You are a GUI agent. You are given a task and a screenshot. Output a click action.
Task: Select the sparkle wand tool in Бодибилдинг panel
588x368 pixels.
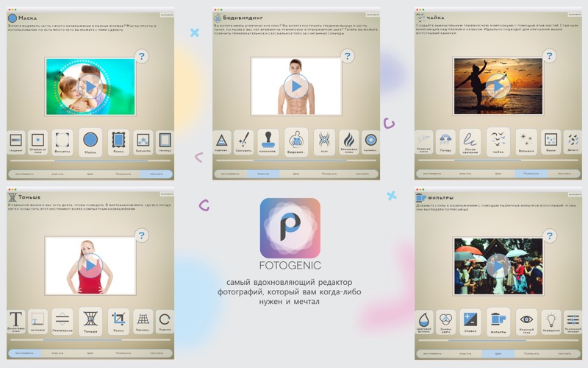[244, 142]
